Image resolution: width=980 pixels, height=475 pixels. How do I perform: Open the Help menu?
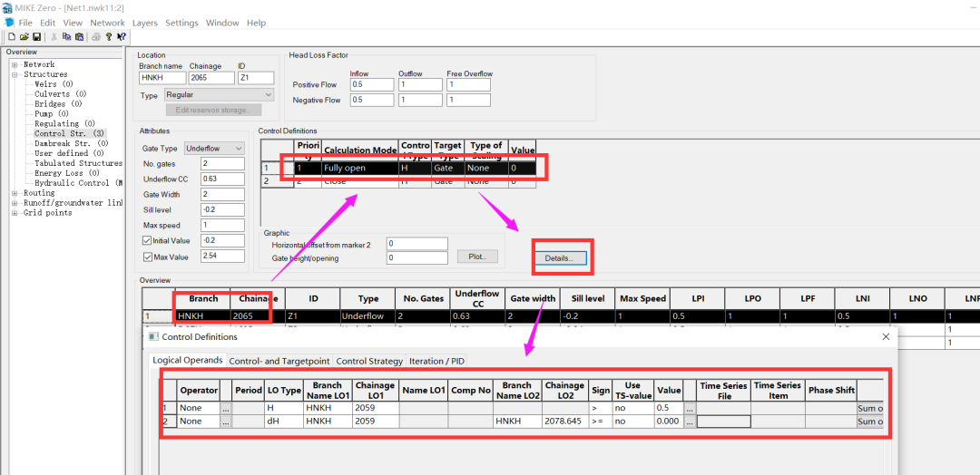pyautogui.click(x=256, y=23)
